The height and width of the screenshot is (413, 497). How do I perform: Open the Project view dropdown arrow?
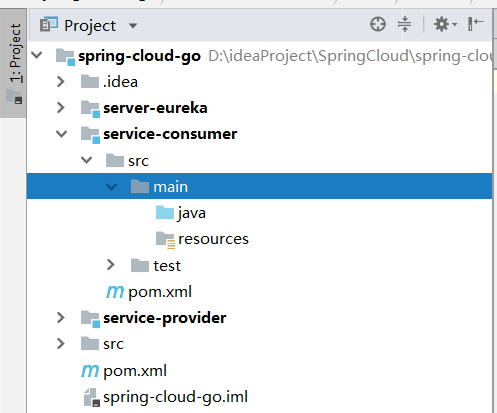133,26
